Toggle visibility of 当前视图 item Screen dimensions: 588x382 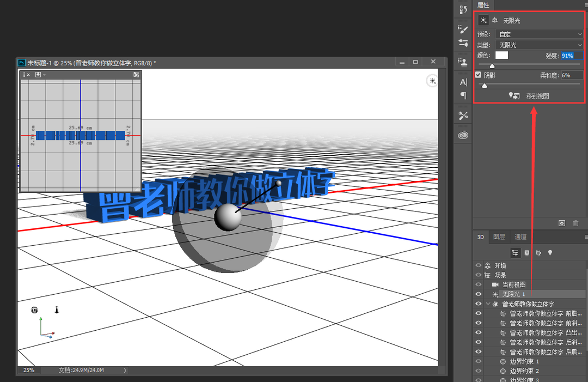479,284
